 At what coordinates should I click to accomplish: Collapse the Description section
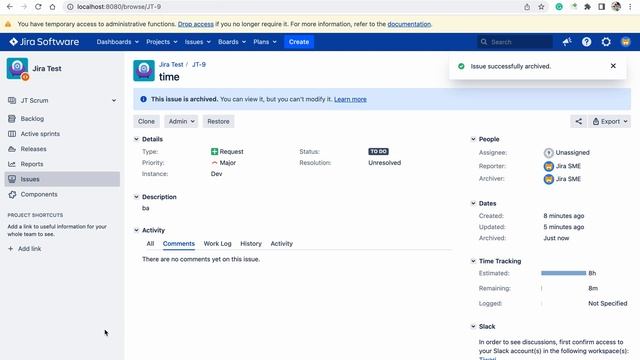(x=136, y=197)
